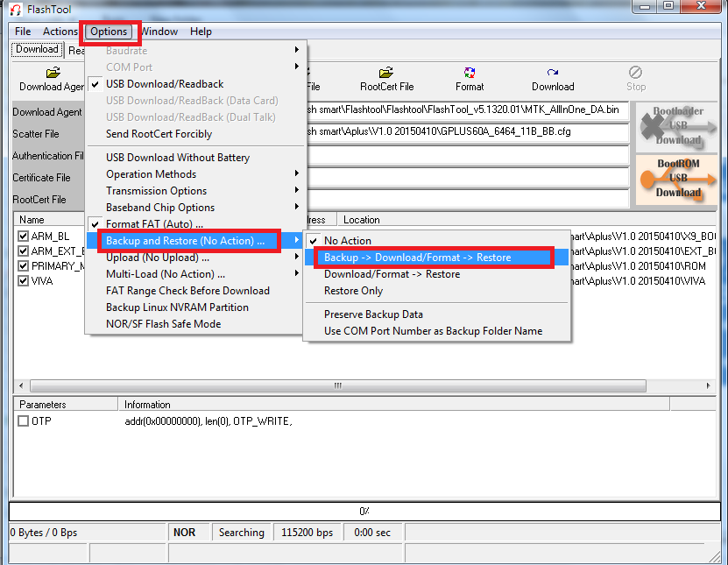The image size is (728, 565).
Task: Open the Options menu
Action: 109,32
